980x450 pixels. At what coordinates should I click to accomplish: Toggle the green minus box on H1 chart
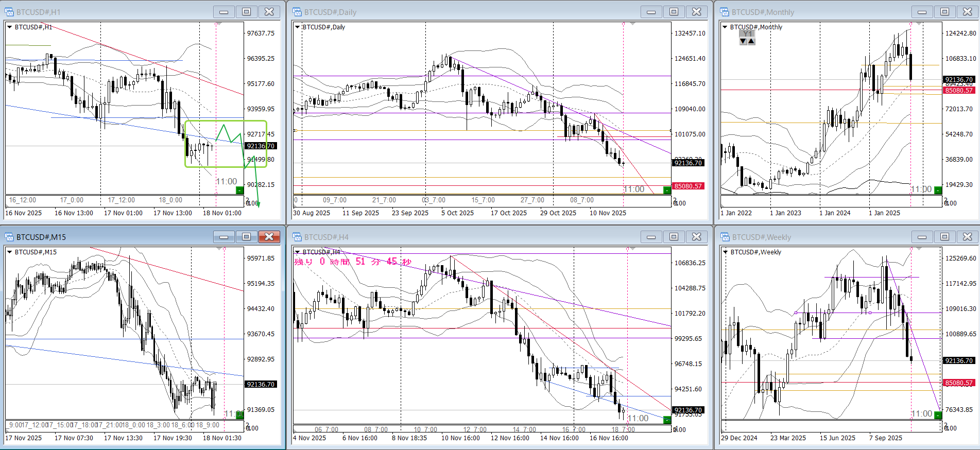(x=239, y=191)
